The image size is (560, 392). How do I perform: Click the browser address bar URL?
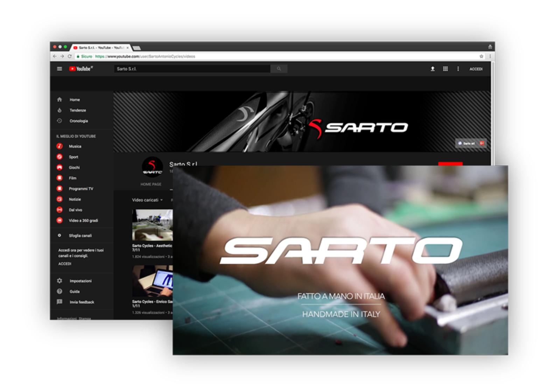pos(145,56)
